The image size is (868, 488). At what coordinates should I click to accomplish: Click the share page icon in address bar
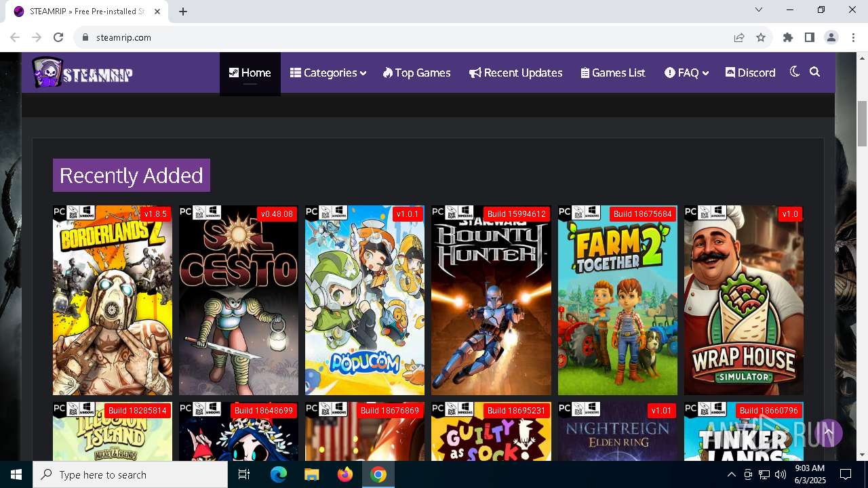pyautogui.click(x=739, y=37)
